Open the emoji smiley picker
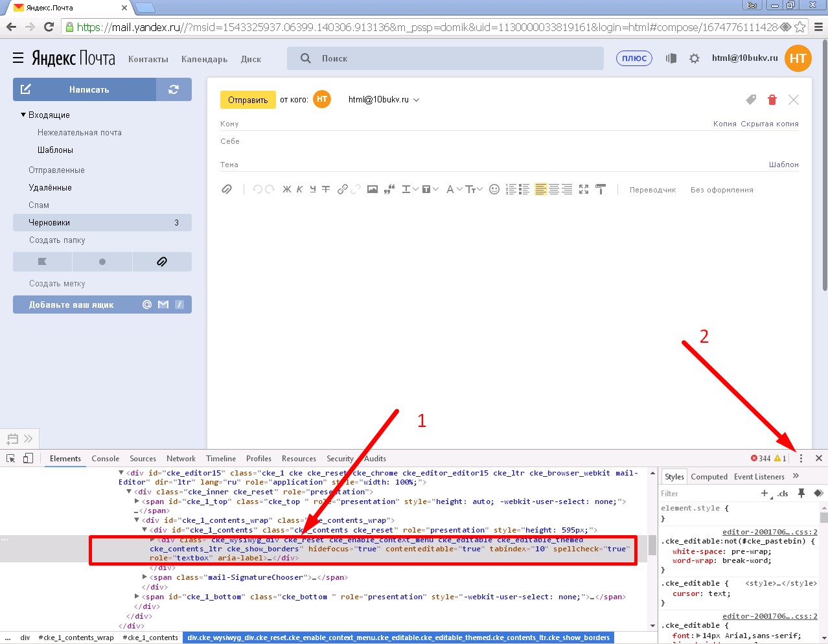Screen dimensions: 828x644 (494, 189)
